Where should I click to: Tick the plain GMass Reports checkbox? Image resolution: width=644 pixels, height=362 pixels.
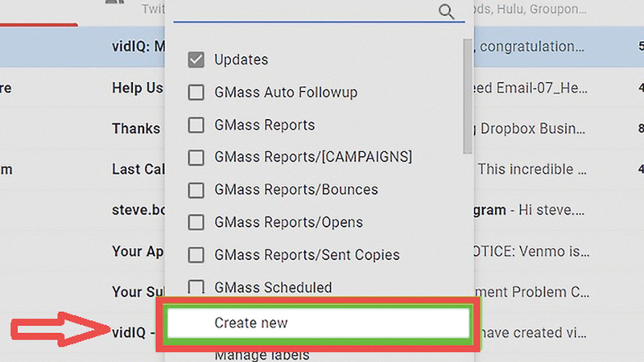(x=196, y=125)
